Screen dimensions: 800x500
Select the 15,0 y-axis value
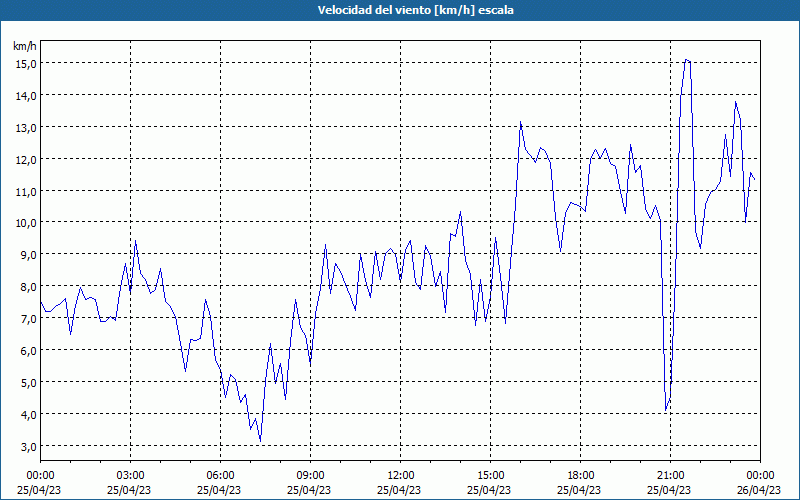point(26,64)
